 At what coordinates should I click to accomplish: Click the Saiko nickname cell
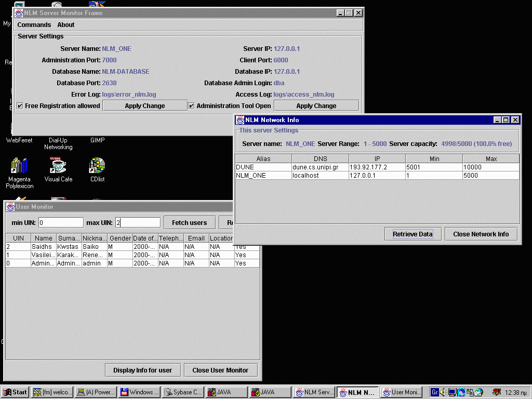tap(95, 247)
